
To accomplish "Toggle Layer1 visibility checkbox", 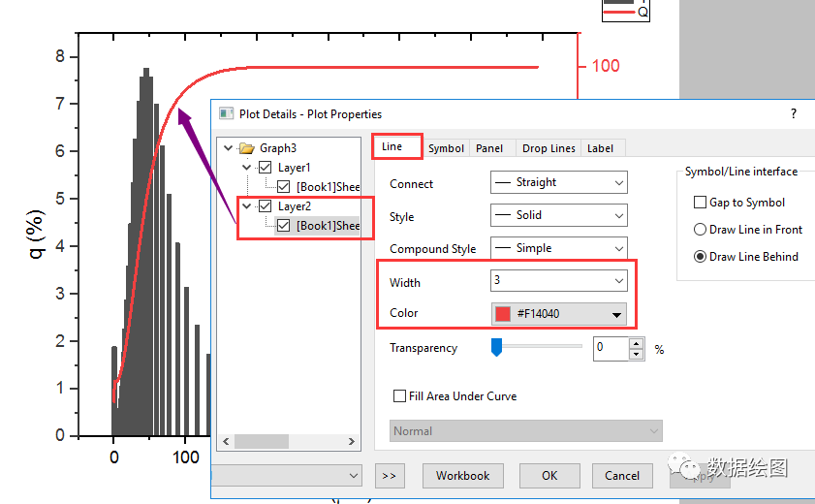I will pos(266,168).
